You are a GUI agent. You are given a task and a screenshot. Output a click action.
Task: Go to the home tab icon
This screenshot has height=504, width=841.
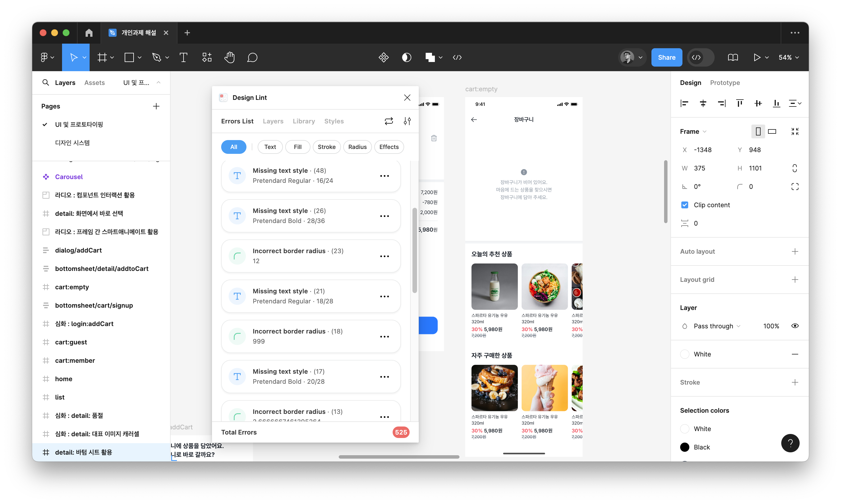(89, 33)
